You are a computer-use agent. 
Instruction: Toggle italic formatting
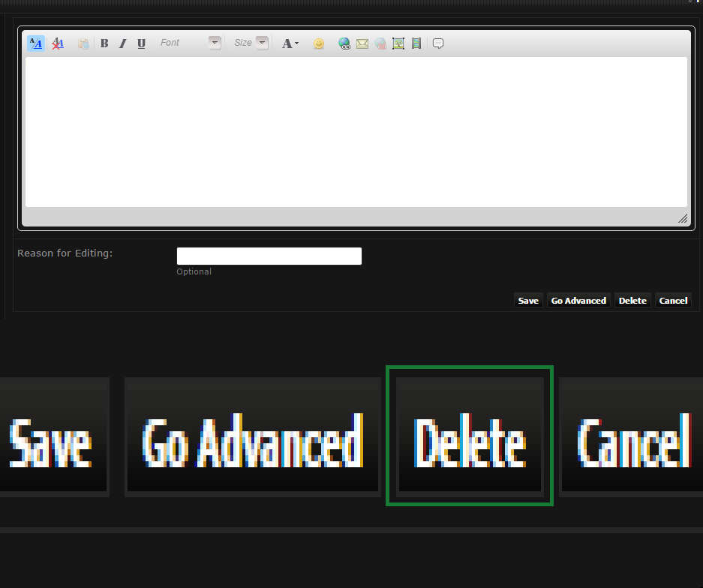123,43
